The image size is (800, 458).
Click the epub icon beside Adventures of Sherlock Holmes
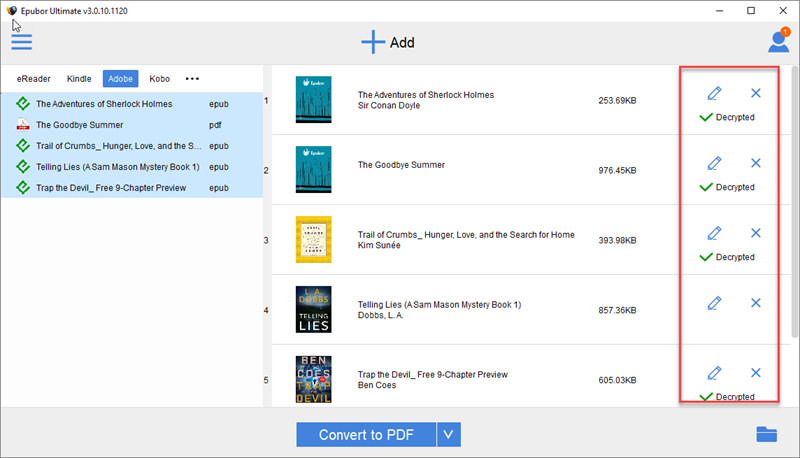(x=22, y=104)
